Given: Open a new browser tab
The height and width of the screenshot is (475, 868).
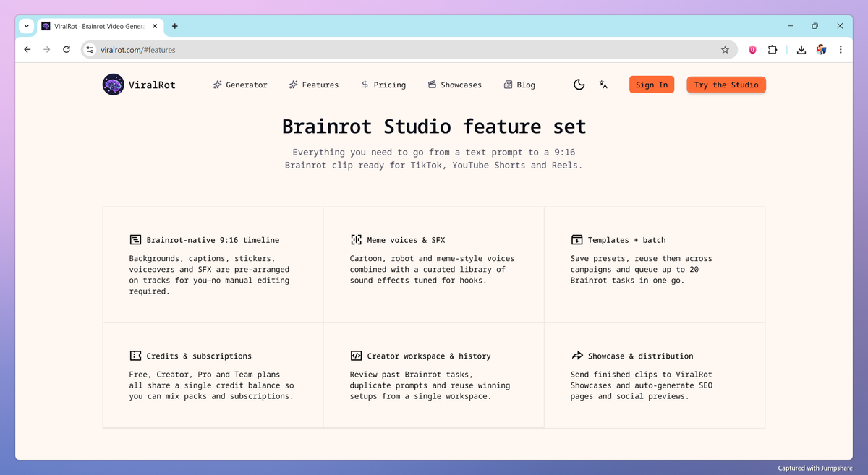Looking at the screenshot, I should click(x=174, y=26).
